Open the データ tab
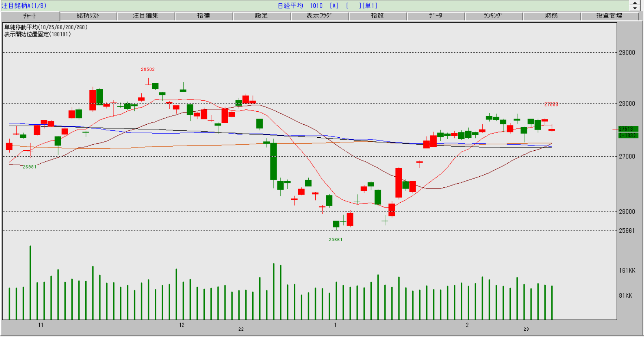The image size is (644, 337). click(436, 16)
